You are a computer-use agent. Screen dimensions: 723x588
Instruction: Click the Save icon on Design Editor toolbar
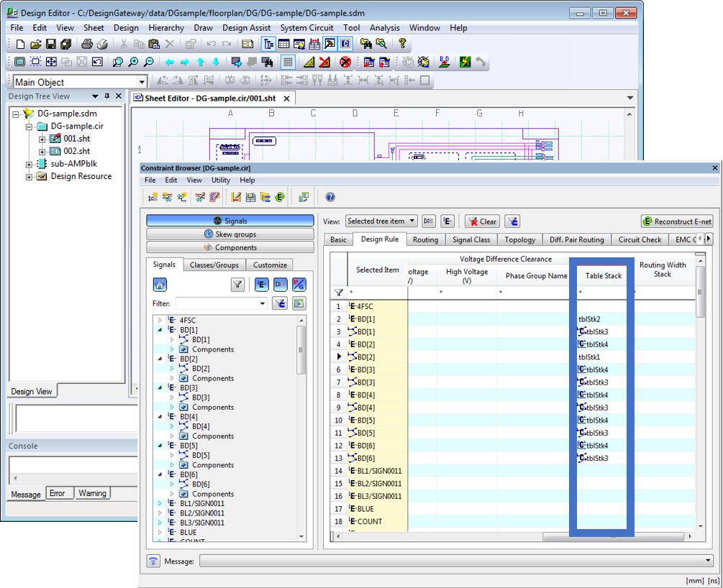pyautogui.click(x=53, y=44)
